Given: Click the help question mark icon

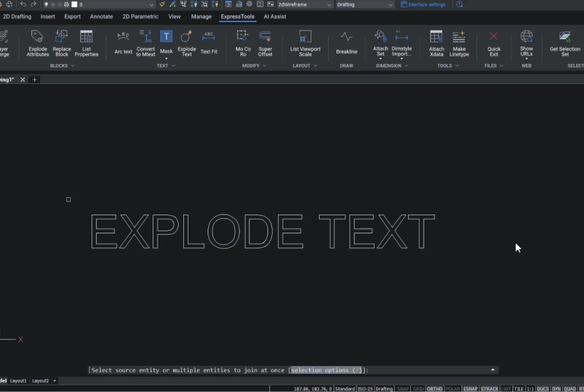Looking at the screenshot, I should coord(459,4).
